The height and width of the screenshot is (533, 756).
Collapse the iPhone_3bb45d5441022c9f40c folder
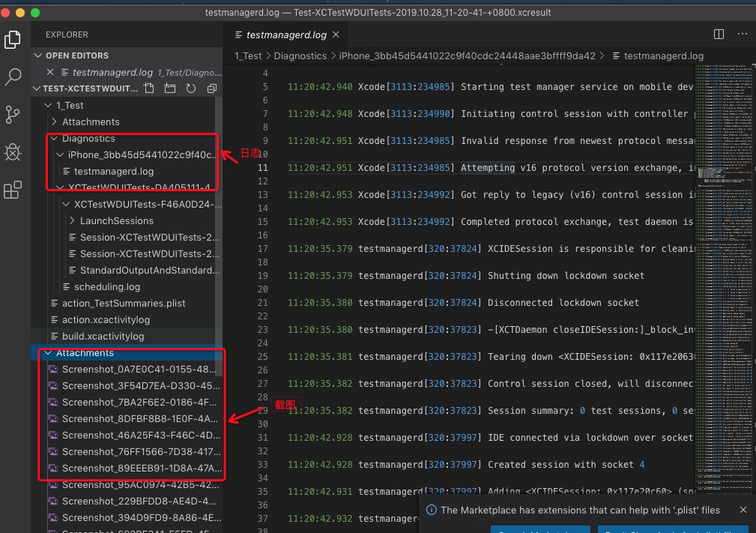(60, 155)
